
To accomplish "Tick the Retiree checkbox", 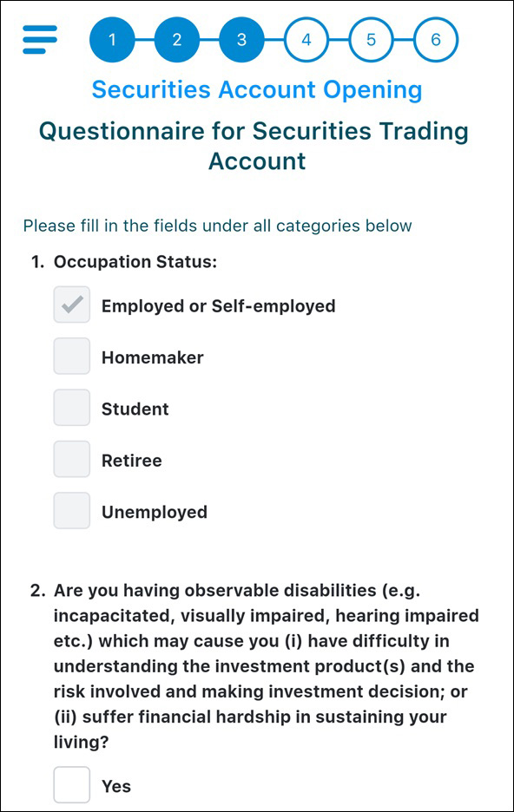I will pos(72,459).
